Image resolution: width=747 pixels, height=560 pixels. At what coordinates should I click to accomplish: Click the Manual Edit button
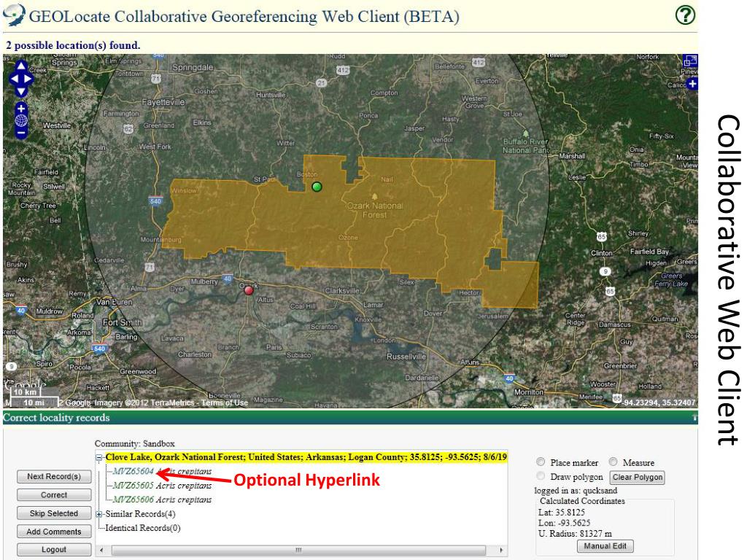[x=605, y=546]
